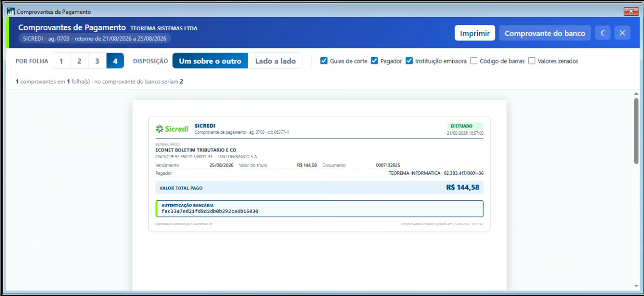Click the Imprimir button
The image size is (644, 296).
(x=475, y=33)
